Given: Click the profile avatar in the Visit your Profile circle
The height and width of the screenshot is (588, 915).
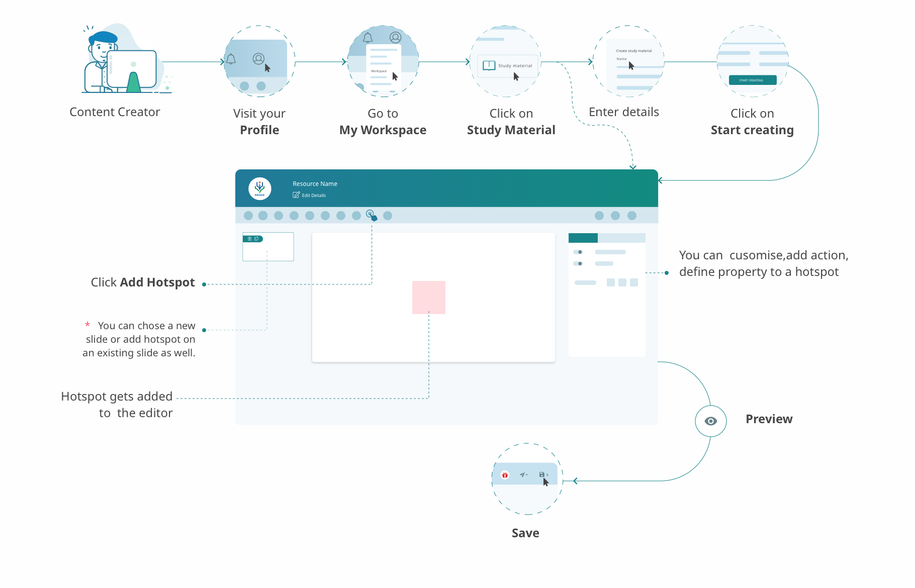Looking at the screenshot, I should [258, 59].
